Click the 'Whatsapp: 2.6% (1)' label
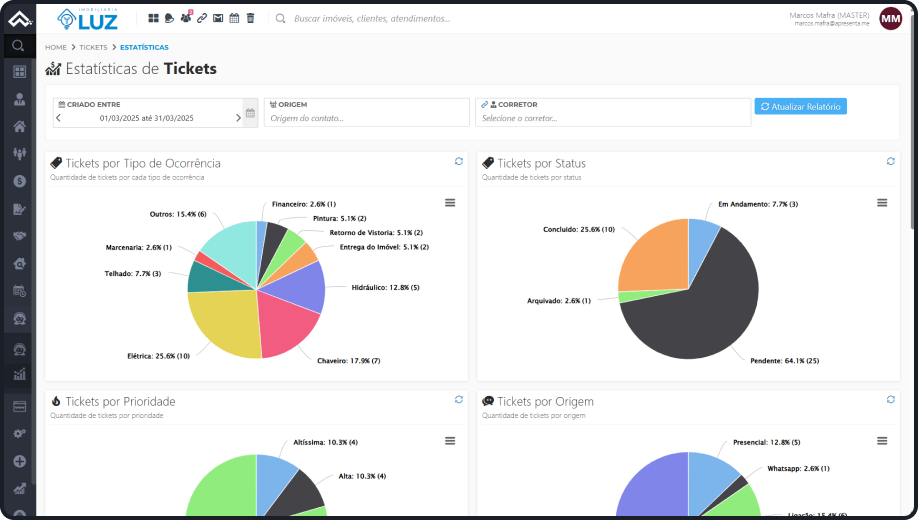 click(799, 468)
